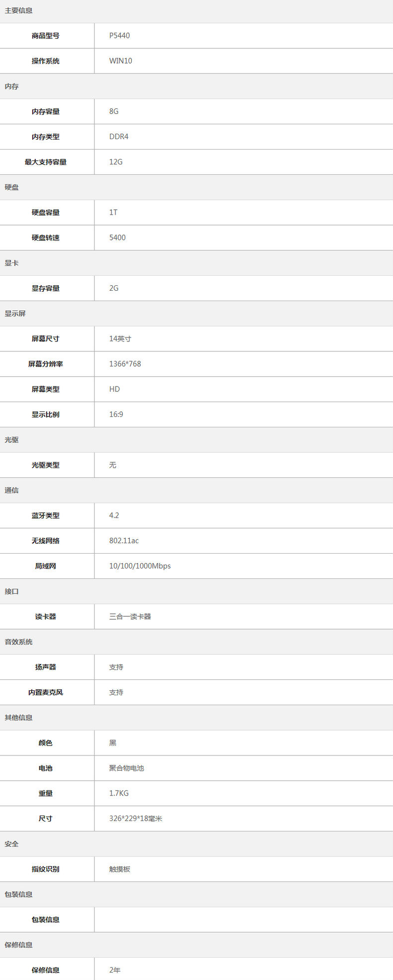Viewport: 393px width, 980px height.
Task: Select the 聚合物电池 battery value
Action: (126, 768)
